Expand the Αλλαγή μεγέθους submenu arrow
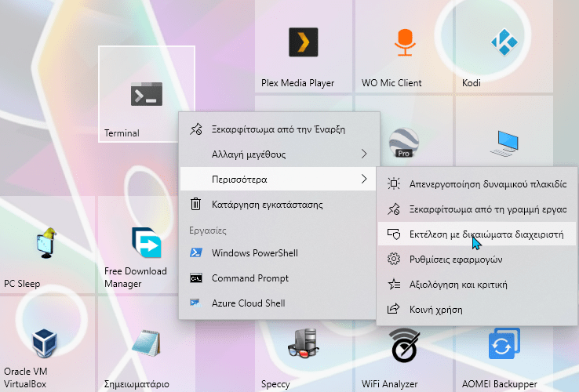The width and height of the screenshot is (579, 392). [364, 154]
